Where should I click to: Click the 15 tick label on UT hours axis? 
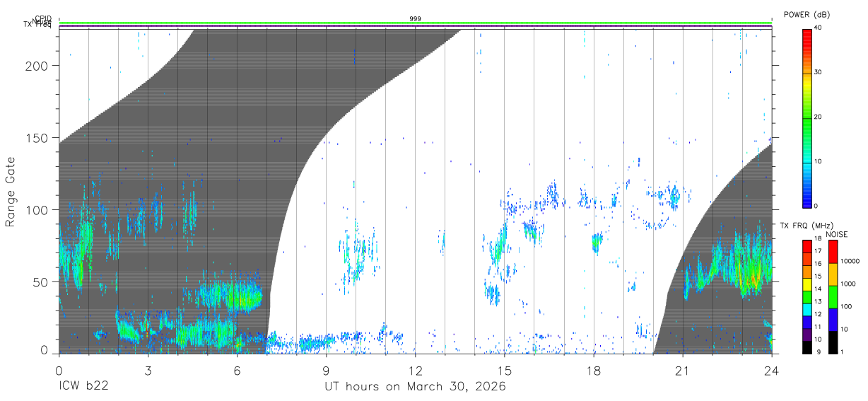[505, 371]
